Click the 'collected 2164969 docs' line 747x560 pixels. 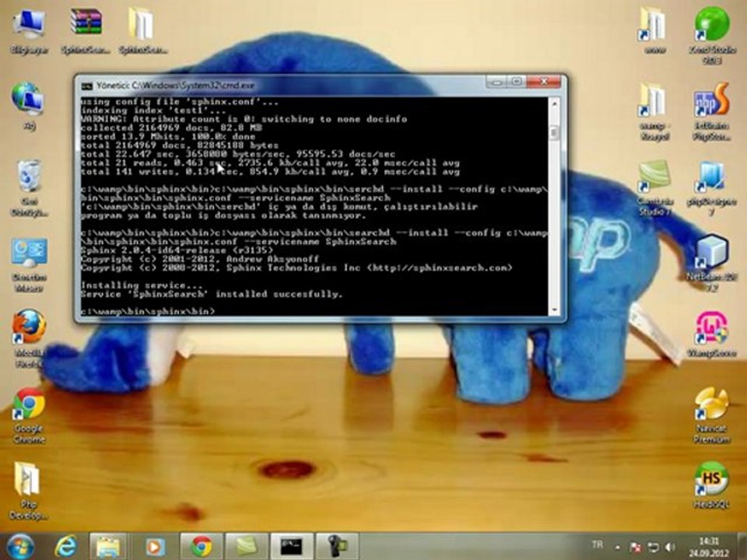pos(171,128)
